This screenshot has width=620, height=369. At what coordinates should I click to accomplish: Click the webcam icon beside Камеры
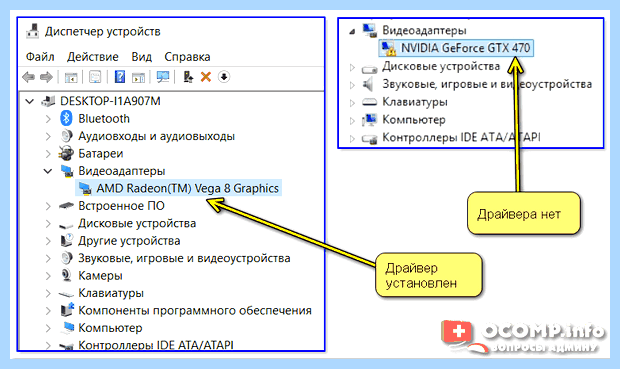point(66,275)
